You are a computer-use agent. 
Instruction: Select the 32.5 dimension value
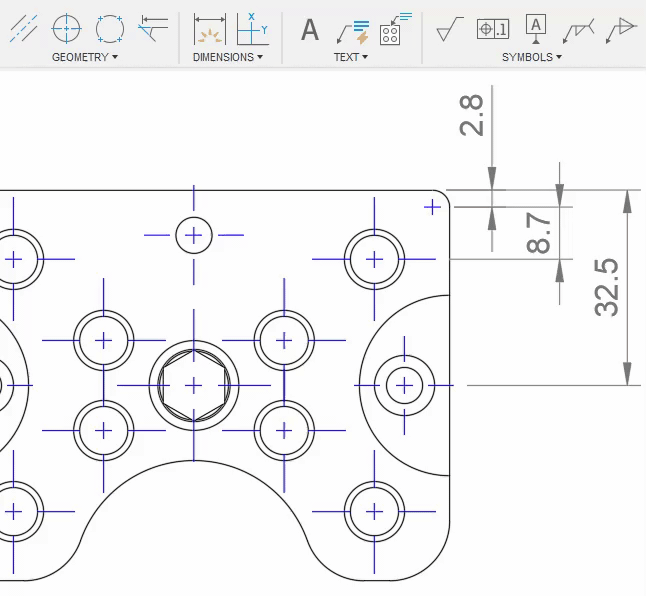pos(606,287)
